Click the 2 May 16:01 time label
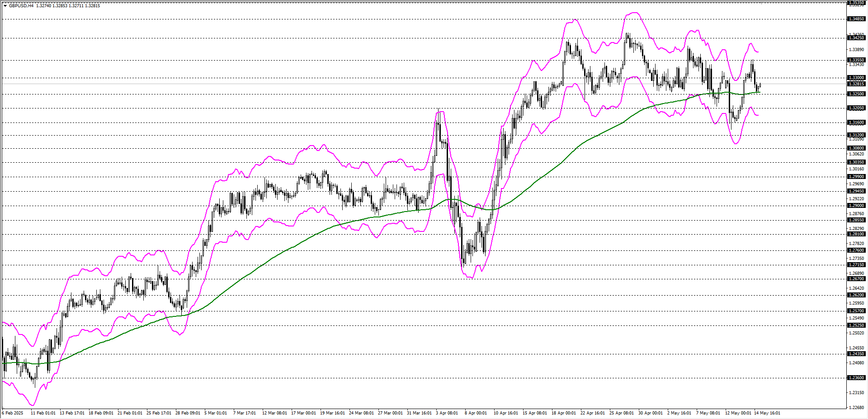This screenshot has width=868, height=419. [x=679, y=413]
